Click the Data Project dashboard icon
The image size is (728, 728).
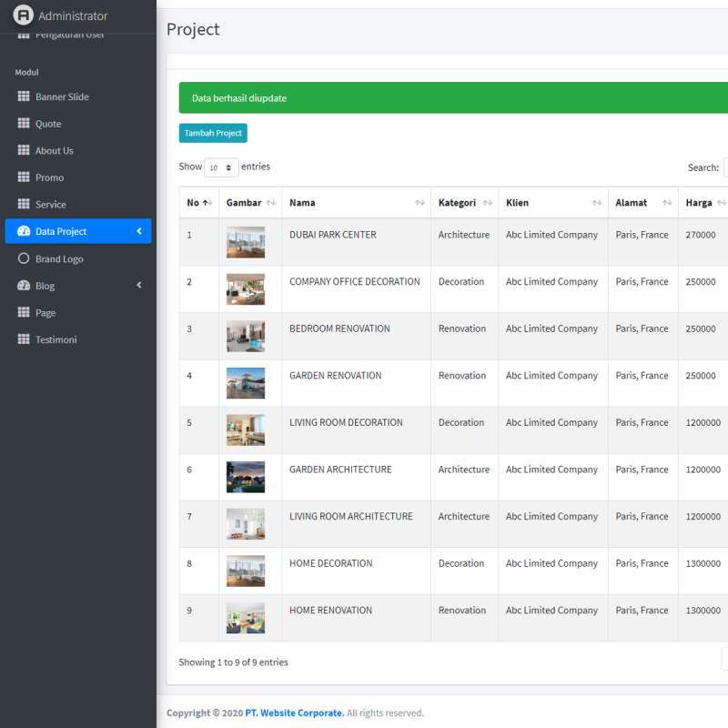click(x=23, y=230)
